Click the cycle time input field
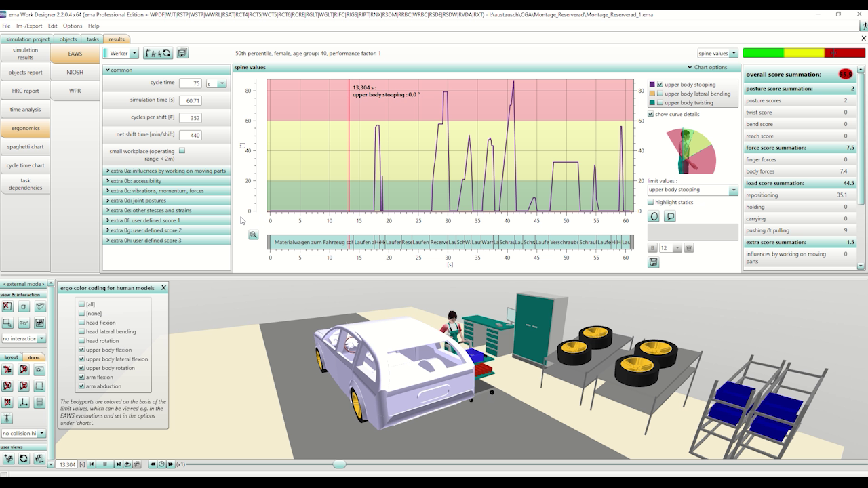868x488 pixels. (x=190, y=83)
